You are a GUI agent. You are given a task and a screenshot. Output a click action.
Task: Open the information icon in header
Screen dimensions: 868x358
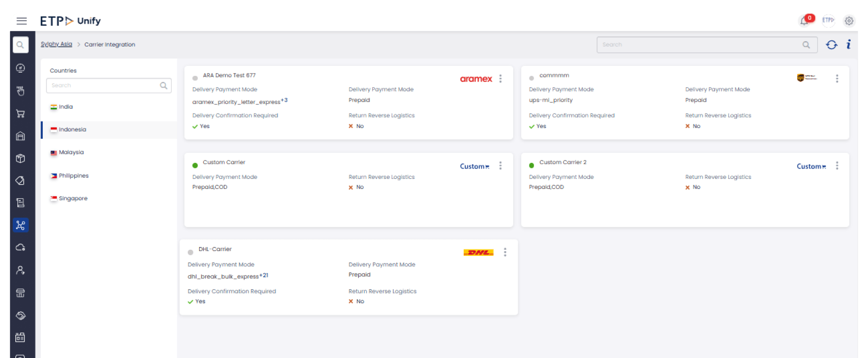pos(849,45)
